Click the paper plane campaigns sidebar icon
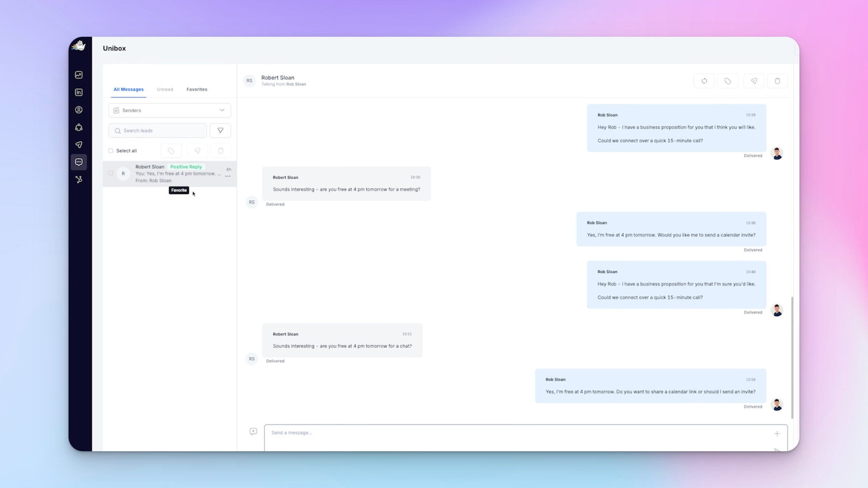Image resolution: width=868 pixels, height=488 pixels. (x=79, y=145)
